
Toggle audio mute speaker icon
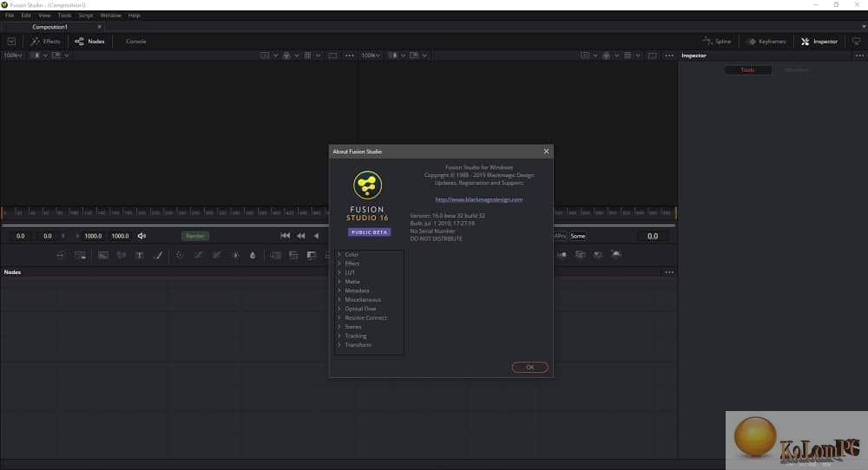[x=141, y=236]
